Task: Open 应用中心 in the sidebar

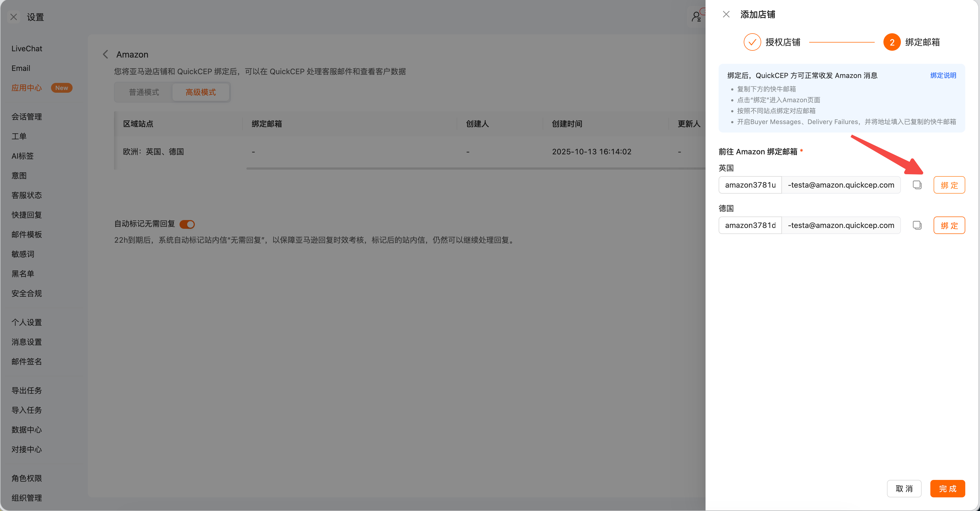Action: [x=27, y=88]
